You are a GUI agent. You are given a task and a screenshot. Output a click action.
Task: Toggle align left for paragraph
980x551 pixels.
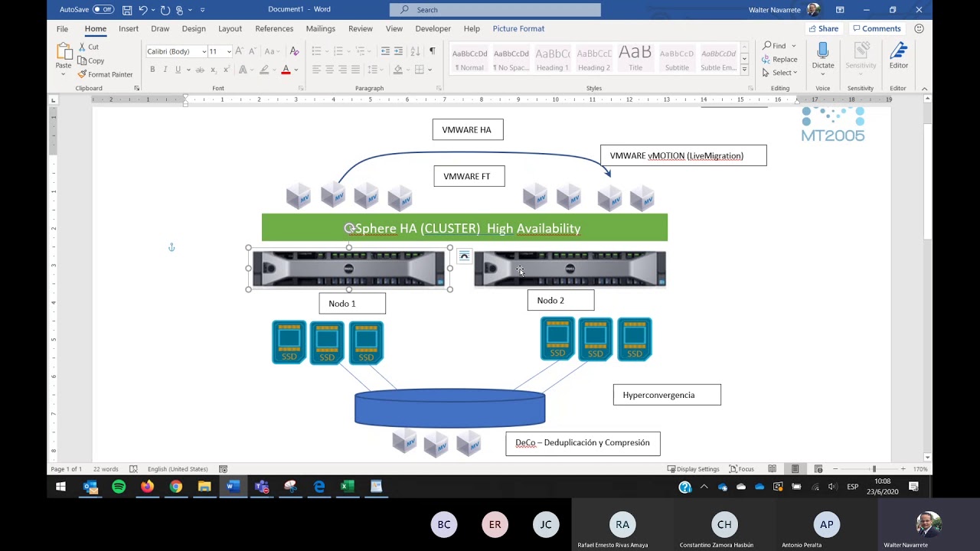point(316,70)
